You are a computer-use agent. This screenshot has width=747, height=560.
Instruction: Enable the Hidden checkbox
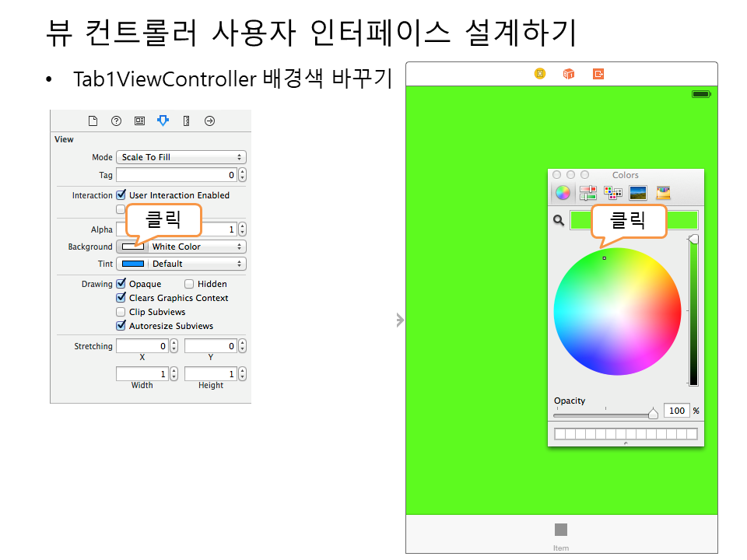(x=189, y=284)
